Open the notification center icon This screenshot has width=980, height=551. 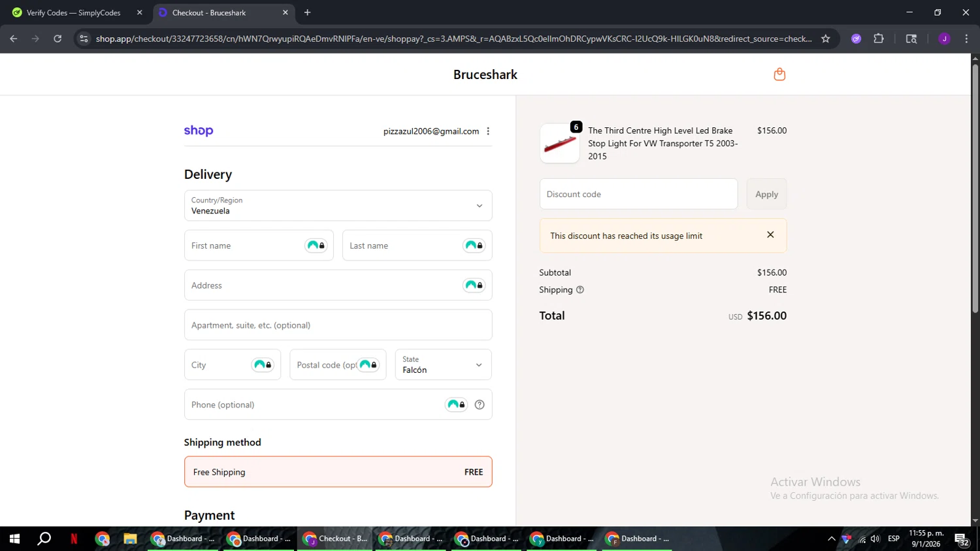point(962,539)
